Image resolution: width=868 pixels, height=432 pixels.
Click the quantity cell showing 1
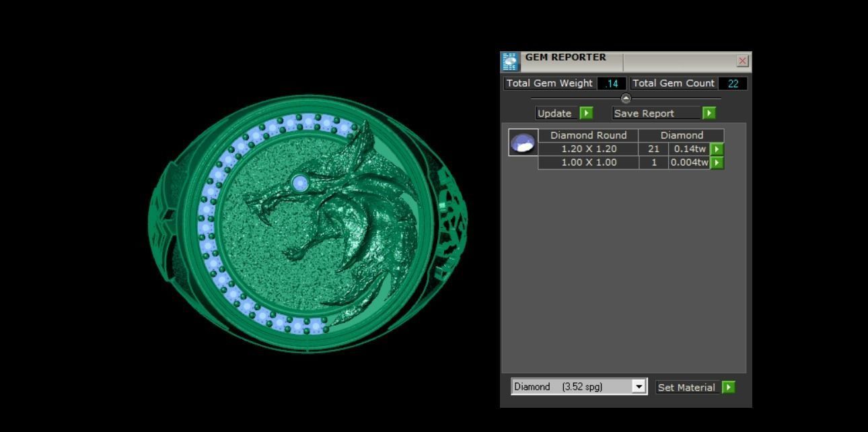pyautogui.click(x=653, y=162)
